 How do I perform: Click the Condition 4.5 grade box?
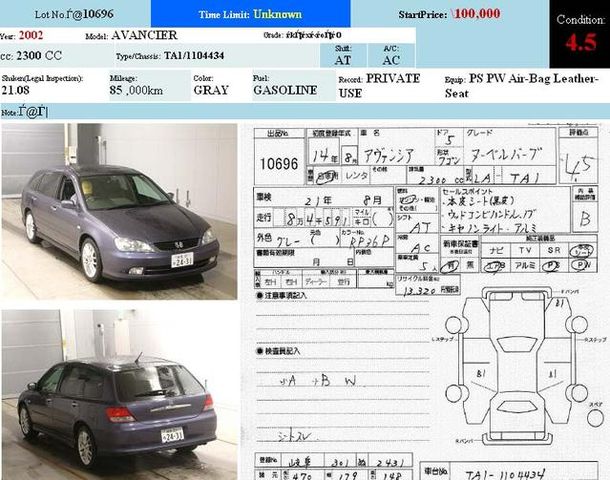point(580,34)
